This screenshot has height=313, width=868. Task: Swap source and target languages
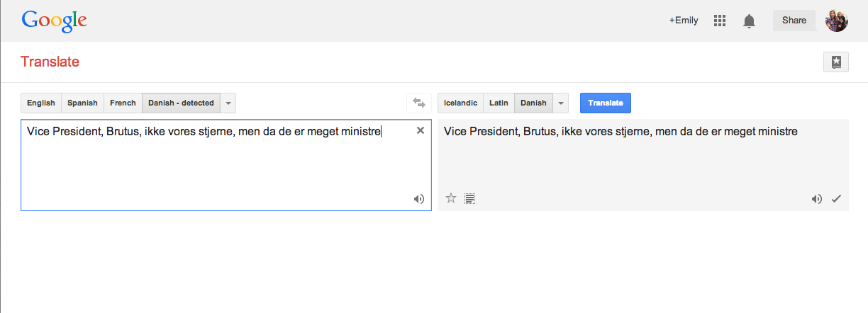click(418, 103)
